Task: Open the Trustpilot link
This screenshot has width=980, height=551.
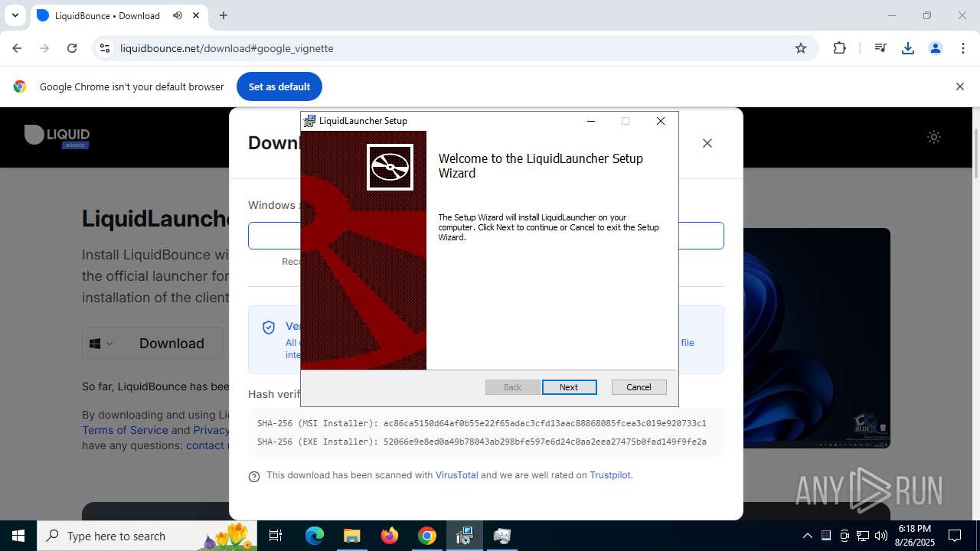Action: click(x=610, y=475)
